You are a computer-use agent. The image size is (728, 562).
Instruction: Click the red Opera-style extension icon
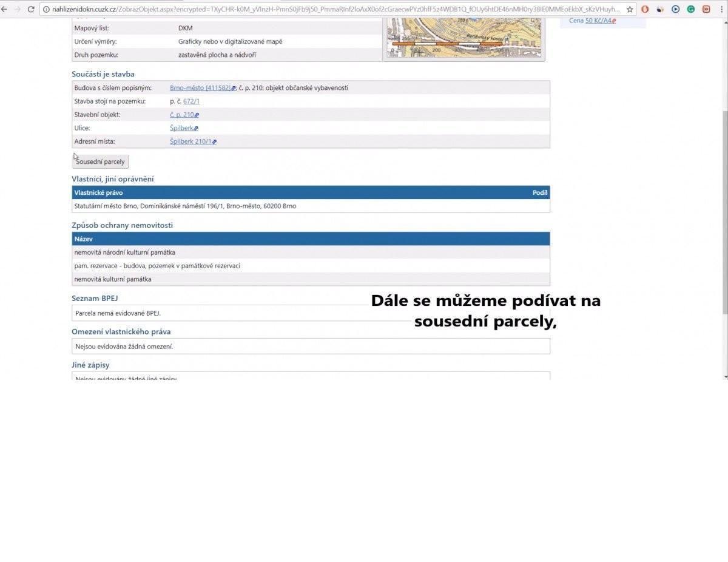pyautogui.click(x=645, y=9)
